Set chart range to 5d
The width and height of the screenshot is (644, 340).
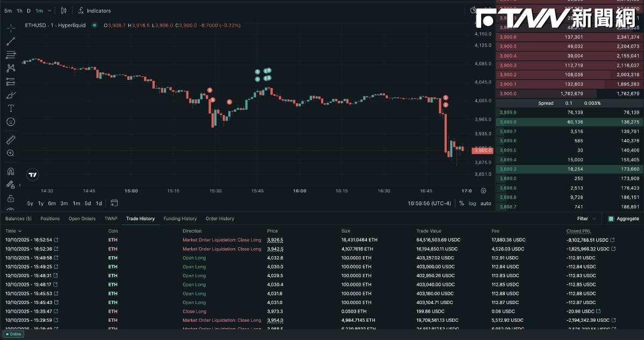(88, 203)
